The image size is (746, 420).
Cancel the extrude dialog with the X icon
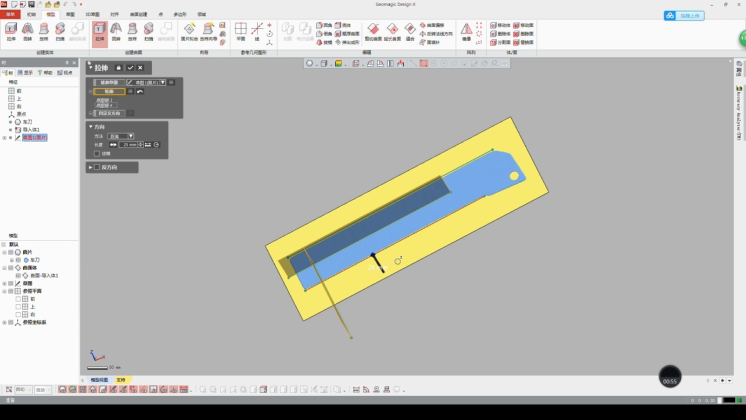pos(140,68)
